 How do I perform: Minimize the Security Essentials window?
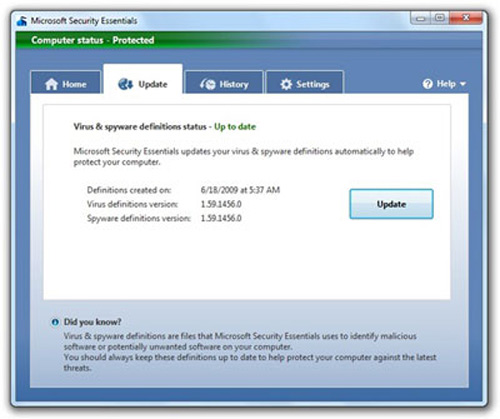[421, 18]
